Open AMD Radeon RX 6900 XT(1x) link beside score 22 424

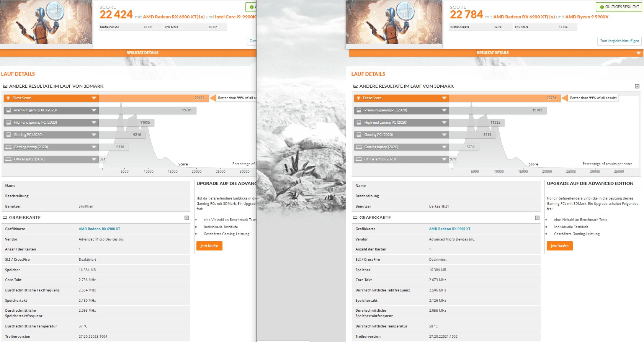(x=174, y=17)
